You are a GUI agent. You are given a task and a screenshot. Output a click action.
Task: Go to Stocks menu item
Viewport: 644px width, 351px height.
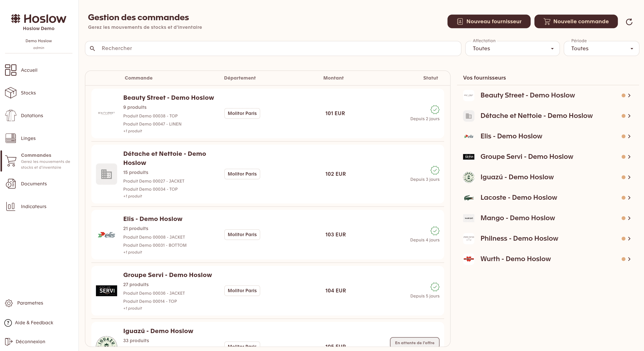pos(28,93)
